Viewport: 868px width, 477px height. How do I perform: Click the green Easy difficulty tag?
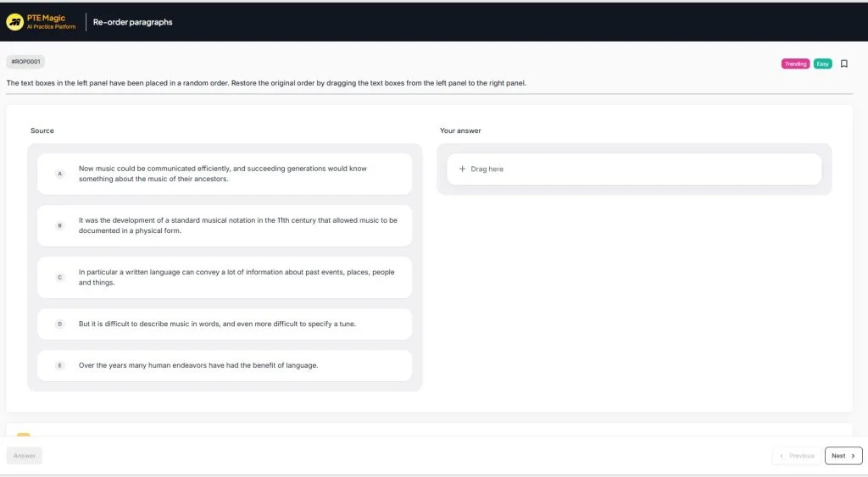(822, 64)
